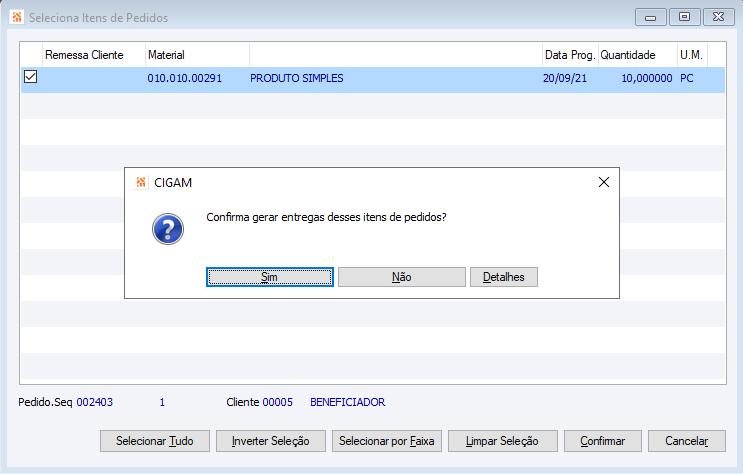The width and height of the screenshot is (743, 474).
Task: Choose Não in the CIGAM dialog
Action: [x=401, y=277]
